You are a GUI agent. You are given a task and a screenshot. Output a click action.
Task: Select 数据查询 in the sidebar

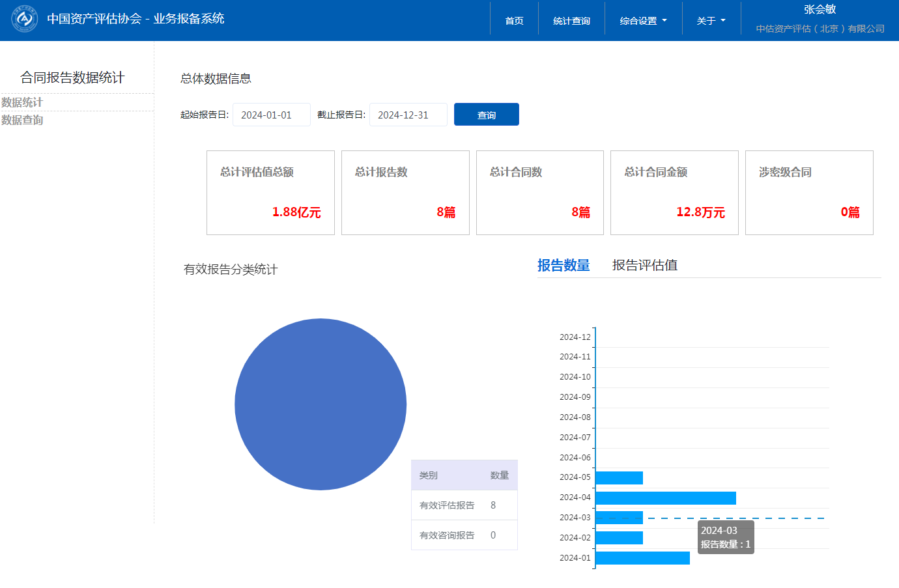(22, 120)
